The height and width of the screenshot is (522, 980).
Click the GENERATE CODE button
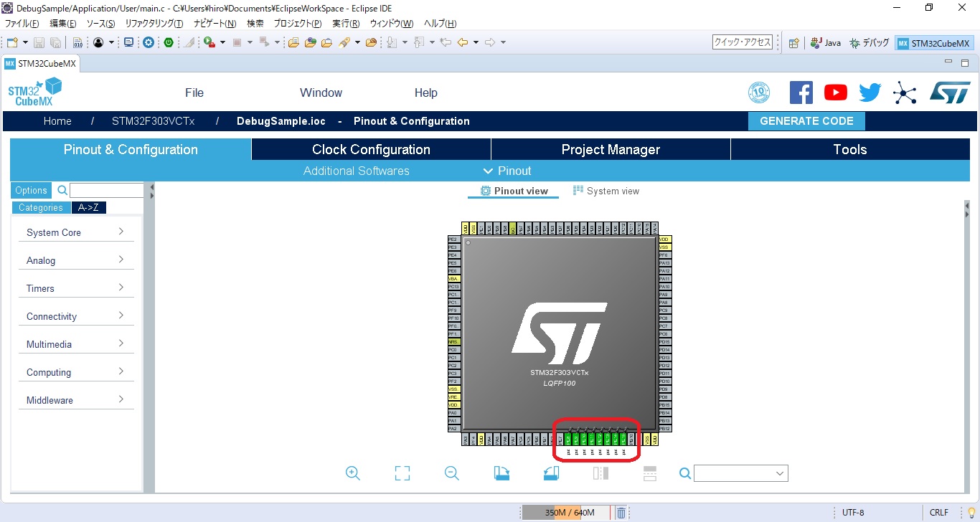click(x=806, y=121)
